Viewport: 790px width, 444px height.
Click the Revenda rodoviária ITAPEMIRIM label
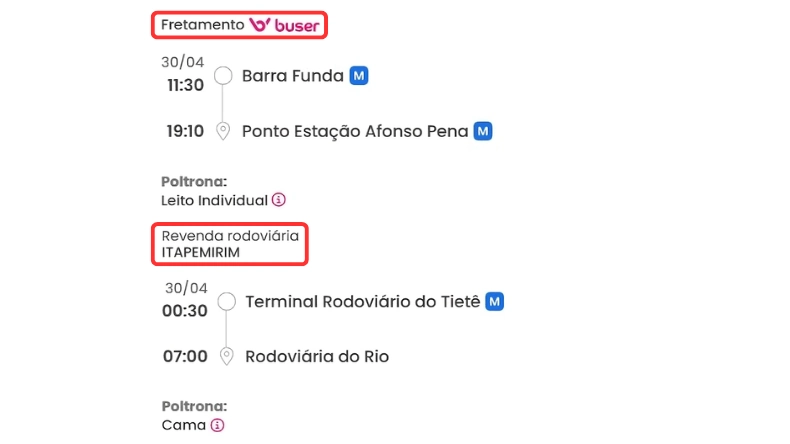[229, 244]
